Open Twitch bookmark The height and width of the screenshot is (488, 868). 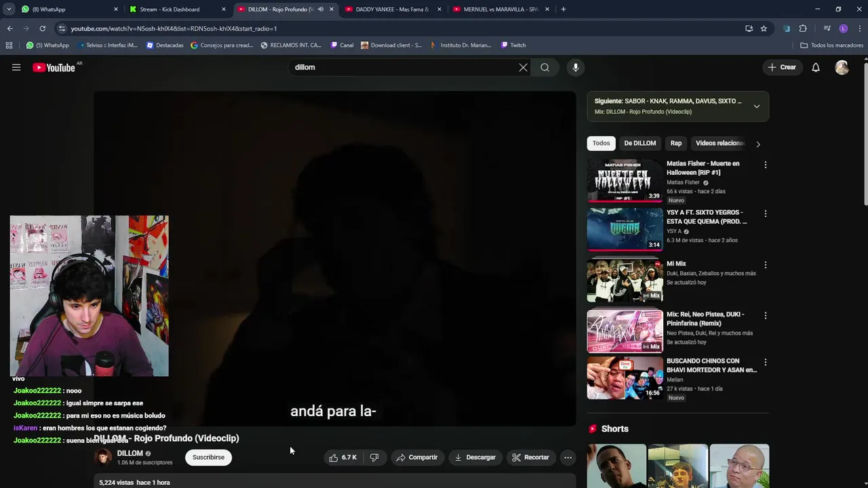tap(513, 45)
